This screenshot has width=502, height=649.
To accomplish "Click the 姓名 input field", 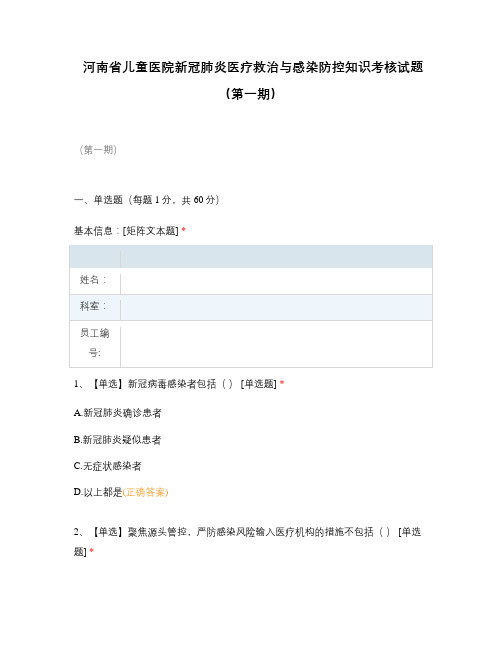I will pos(276,281).
